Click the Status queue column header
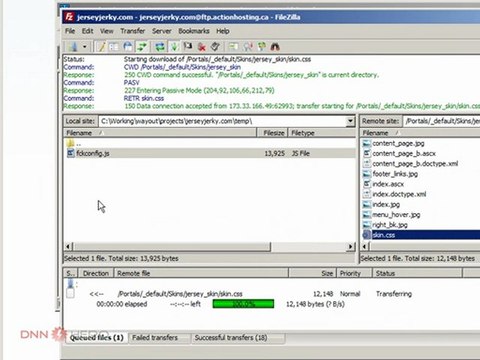Image resolution: width=480 pixels, height=360 pixels. [417, 273]
